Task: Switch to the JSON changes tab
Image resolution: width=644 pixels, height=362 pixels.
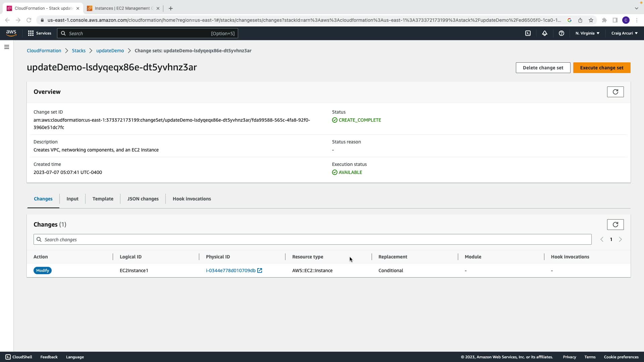Action: pyautogui.click(x=143, y=199)
